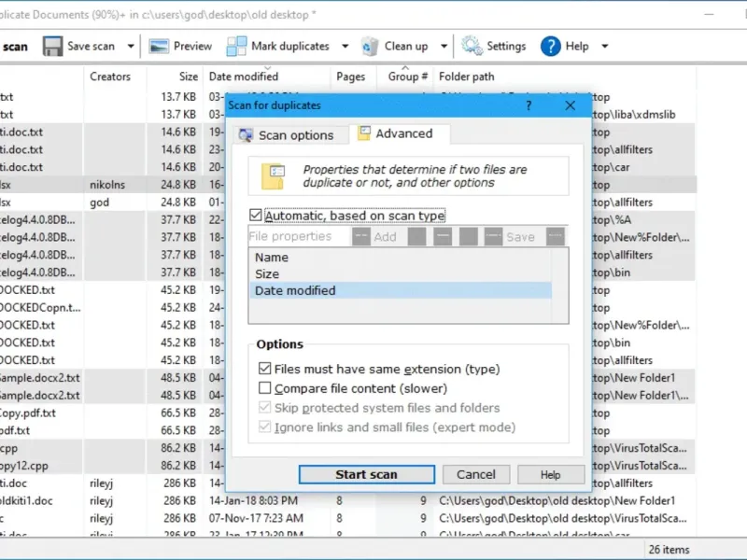Click the File properties input field

pos(299,237)
